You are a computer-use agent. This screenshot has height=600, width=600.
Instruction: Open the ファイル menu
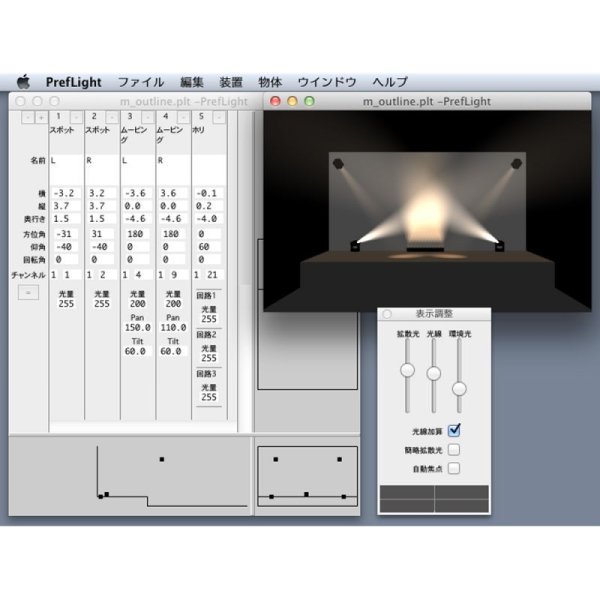click(141, 82)
